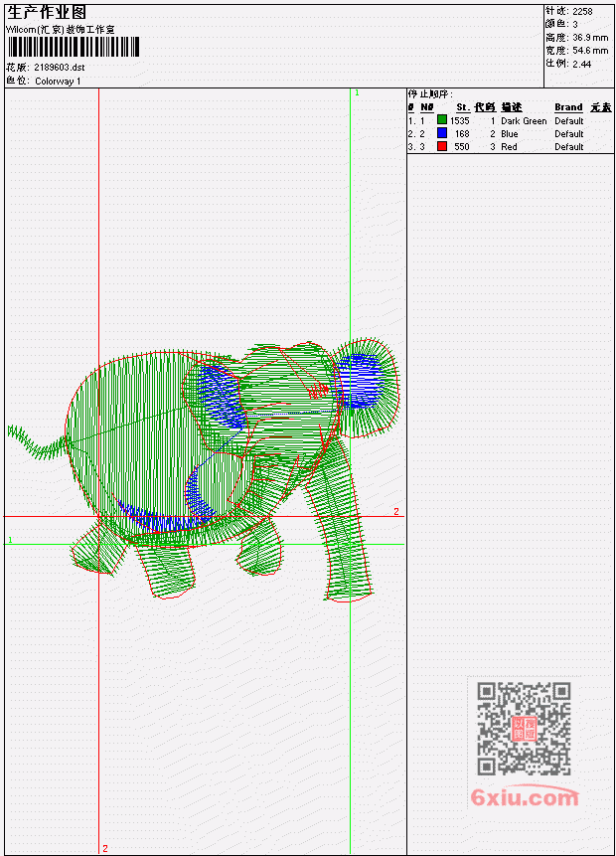The image size is (616, 856).
Task: Select the Colorway 1 text
Action: pos(58,82)
